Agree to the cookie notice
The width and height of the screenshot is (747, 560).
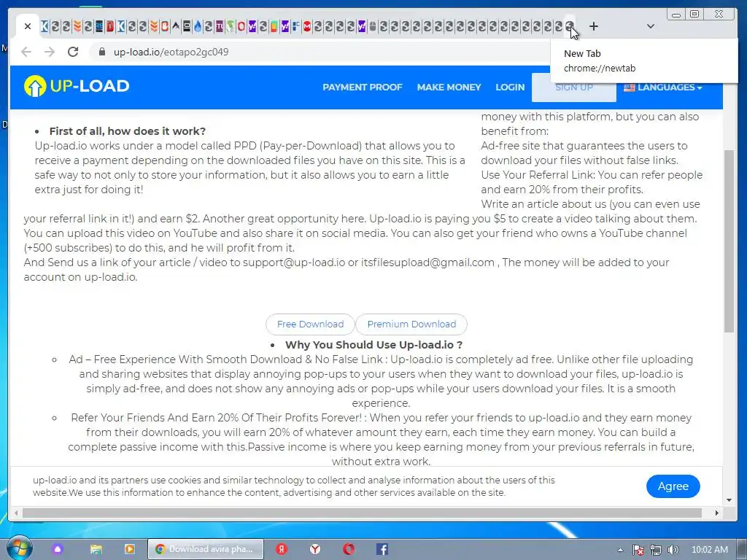click(x=673, y=486)
